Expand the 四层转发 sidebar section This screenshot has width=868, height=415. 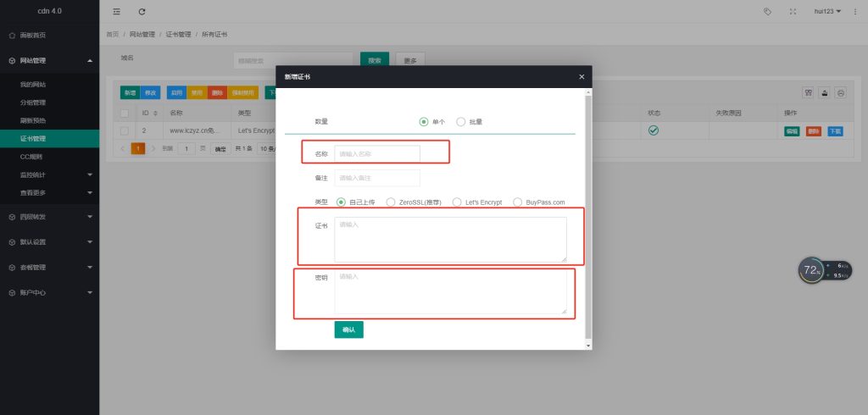[x=49, y=217]
